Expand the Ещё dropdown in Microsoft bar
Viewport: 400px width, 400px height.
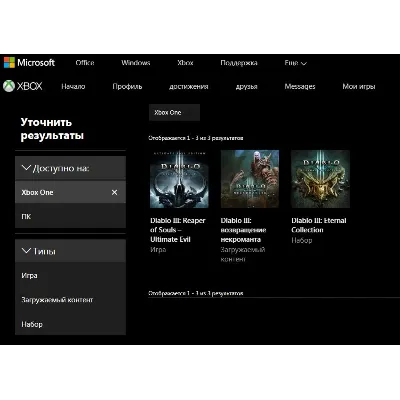pos(296,63)
